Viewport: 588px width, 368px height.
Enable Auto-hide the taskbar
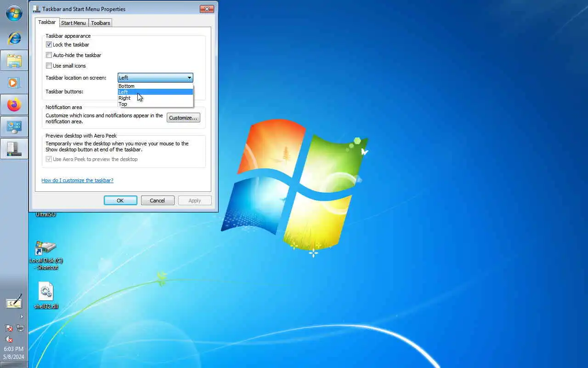(49, 55)
